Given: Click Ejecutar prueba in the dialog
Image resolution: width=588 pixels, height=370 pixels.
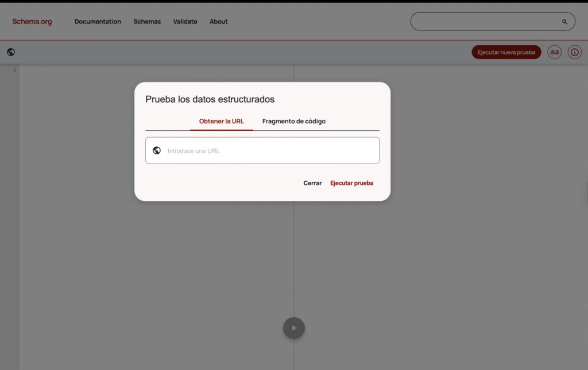Looking at the screenshot, I should point(351,184).
